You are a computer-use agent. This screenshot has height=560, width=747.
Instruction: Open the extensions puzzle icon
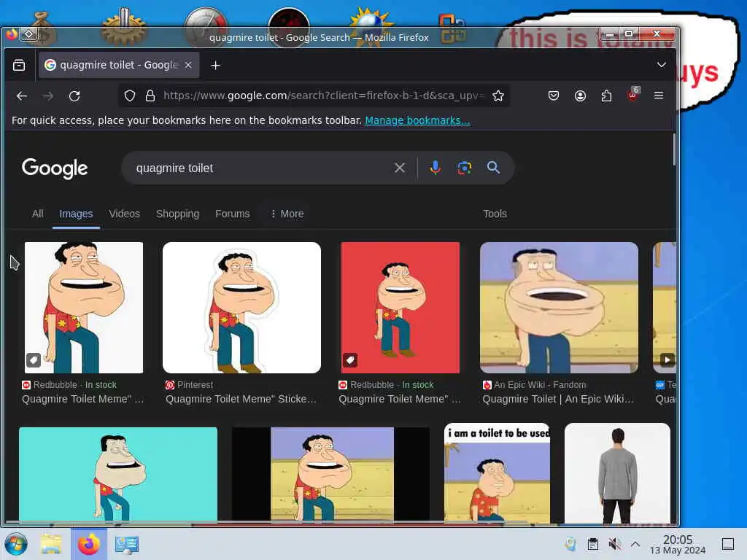point(606,96)
